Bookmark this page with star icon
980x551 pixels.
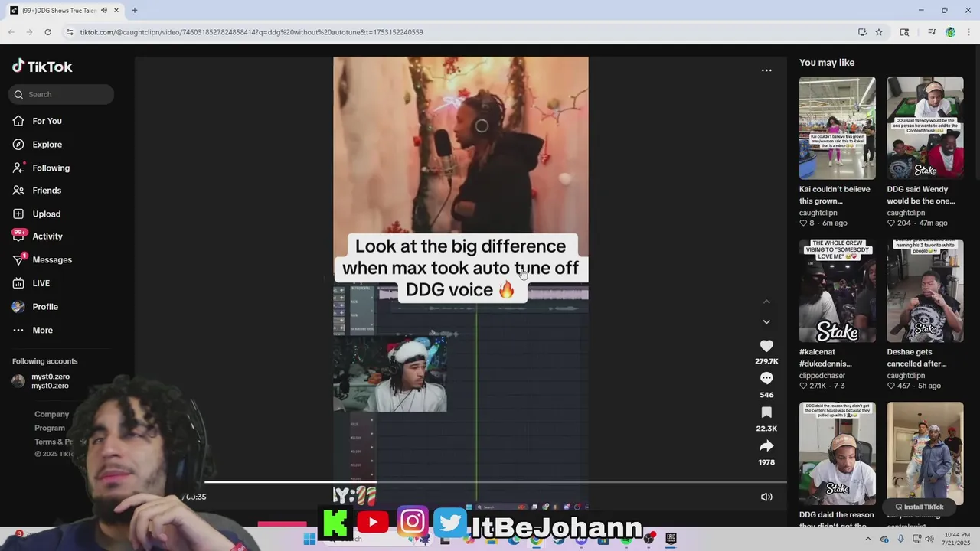coord(879,32)
